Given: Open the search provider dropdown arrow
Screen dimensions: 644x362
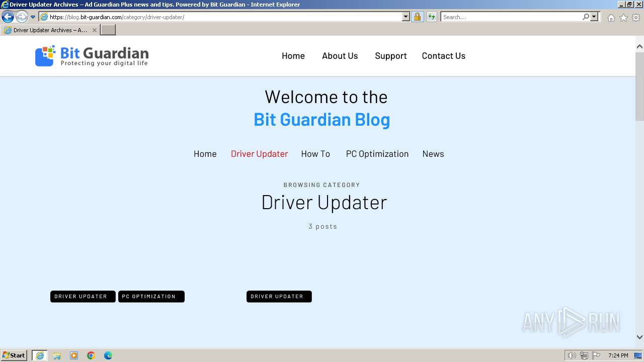Looking at the screenshot, I should pyautogui.click(x=594, y=17).
